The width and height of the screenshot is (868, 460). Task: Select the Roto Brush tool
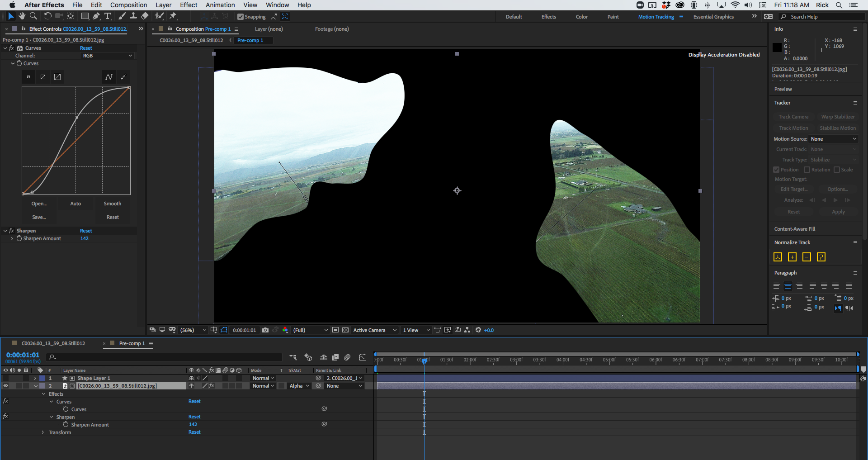(x=159, y=16)
